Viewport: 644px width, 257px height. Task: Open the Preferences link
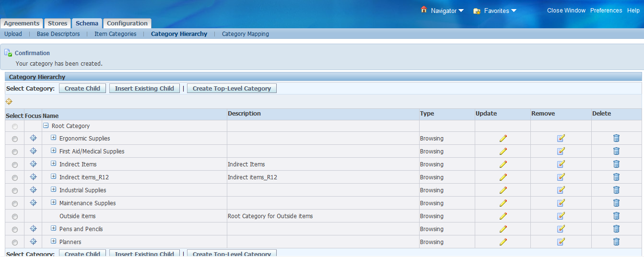(606, 11)
